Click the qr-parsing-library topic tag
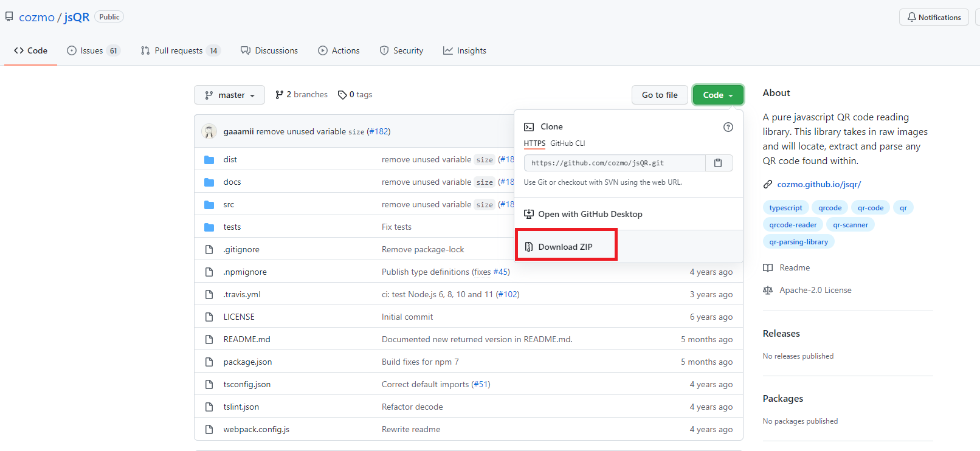 click(799, 242)
